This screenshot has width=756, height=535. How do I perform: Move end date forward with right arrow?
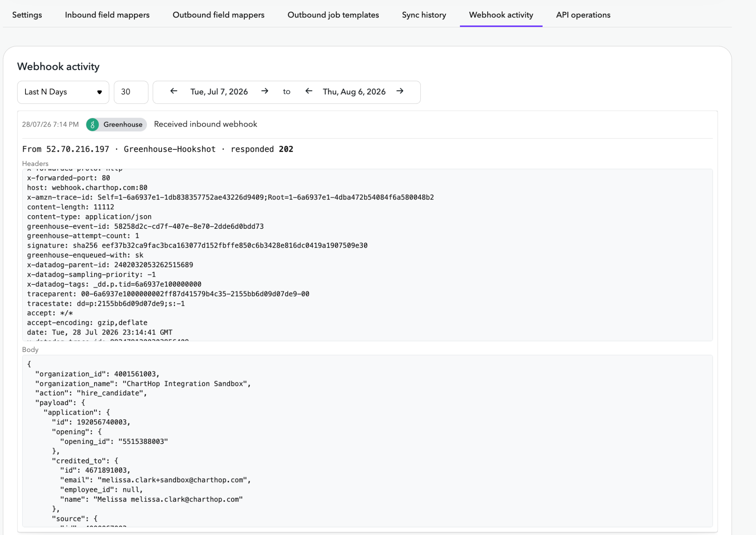(x=400, y=91)
